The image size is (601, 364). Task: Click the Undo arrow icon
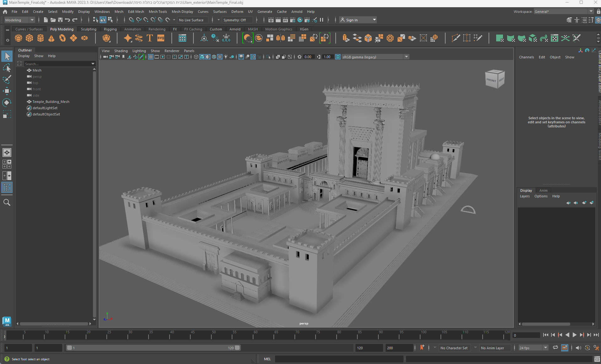[68, 20]
